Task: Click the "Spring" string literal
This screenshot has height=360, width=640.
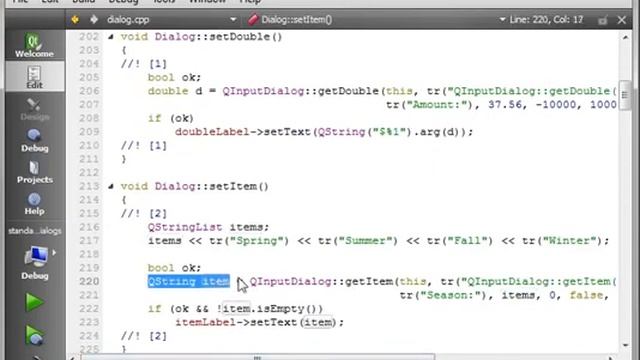Action: [x=256, y=241]
